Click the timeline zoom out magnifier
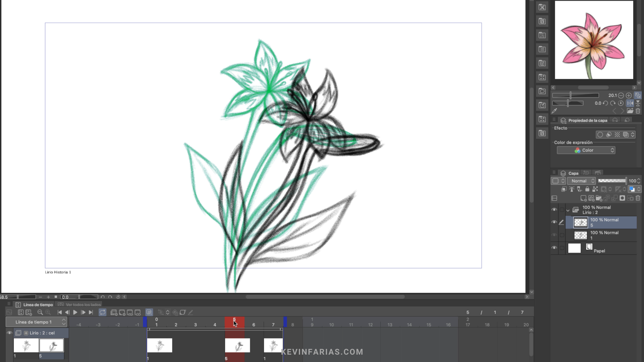Screen dimensions: 644x362 pyautogui.click(x=40, y=312)
